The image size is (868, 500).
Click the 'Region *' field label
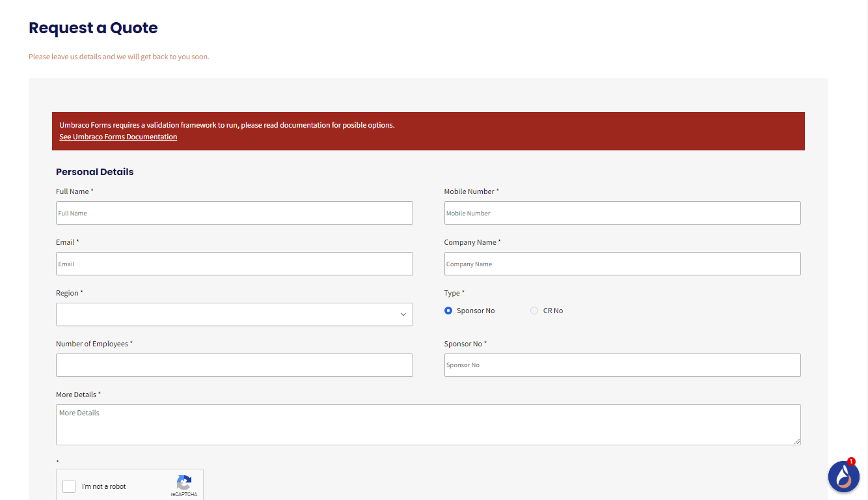[70, 293]
